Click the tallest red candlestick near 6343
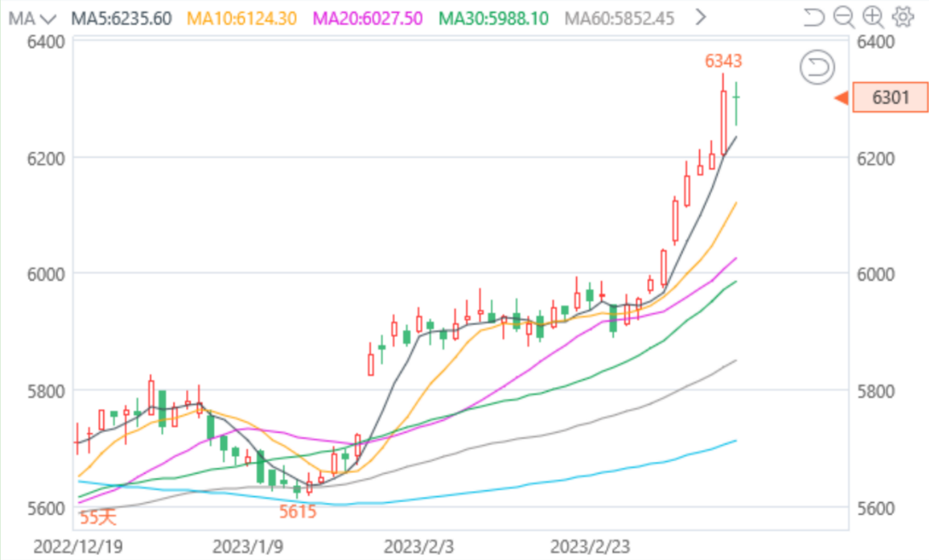Viewport: 929px width, 560px height. 724,122
